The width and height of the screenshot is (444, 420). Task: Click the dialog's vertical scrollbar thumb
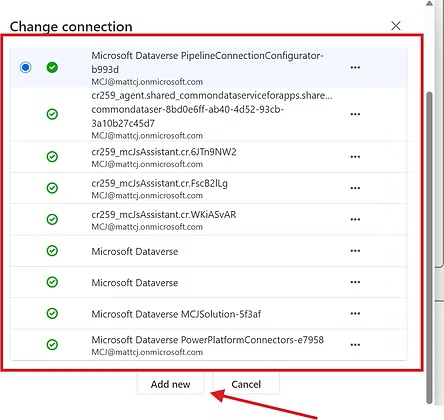430,248
